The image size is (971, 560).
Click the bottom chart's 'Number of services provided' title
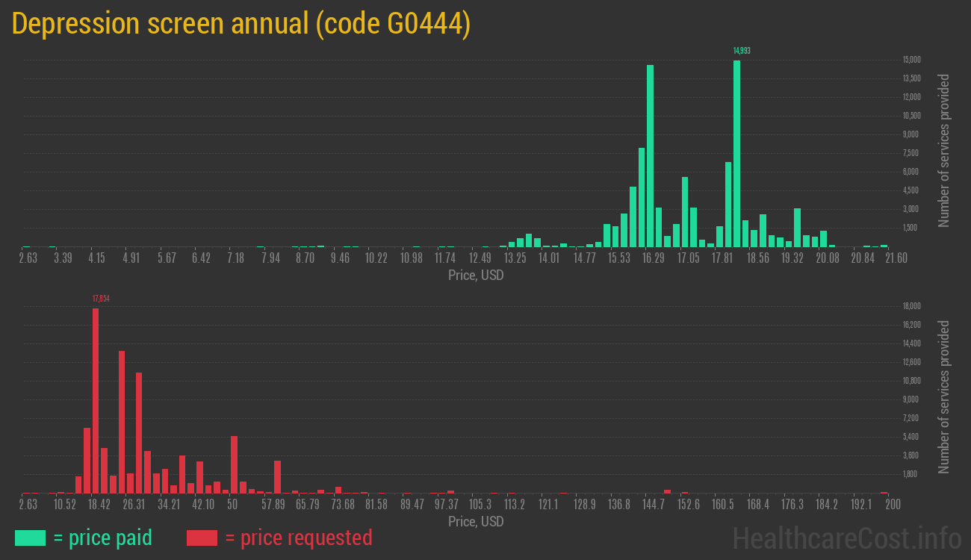pyautogui.click(x=944, y=396)
